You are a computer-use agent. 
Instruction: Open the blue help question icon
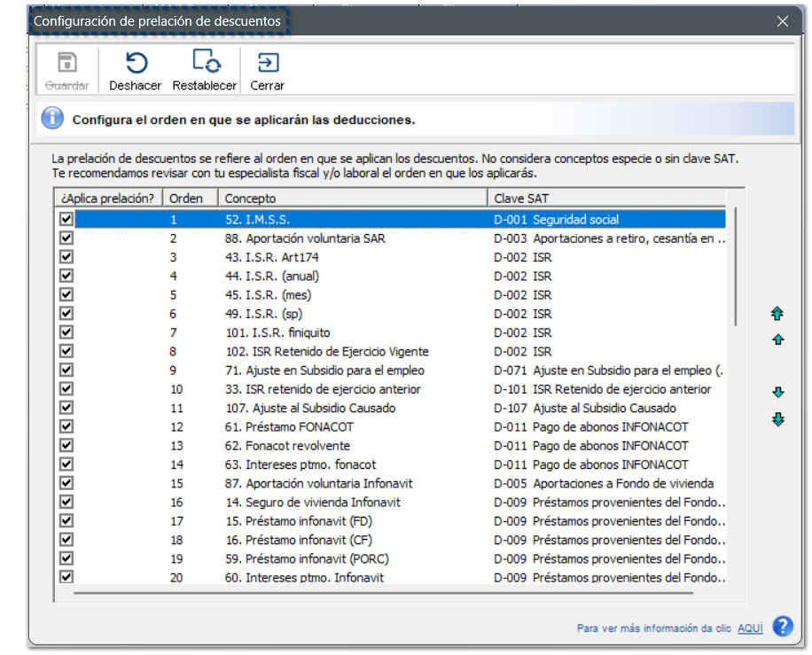coord(782,627)
